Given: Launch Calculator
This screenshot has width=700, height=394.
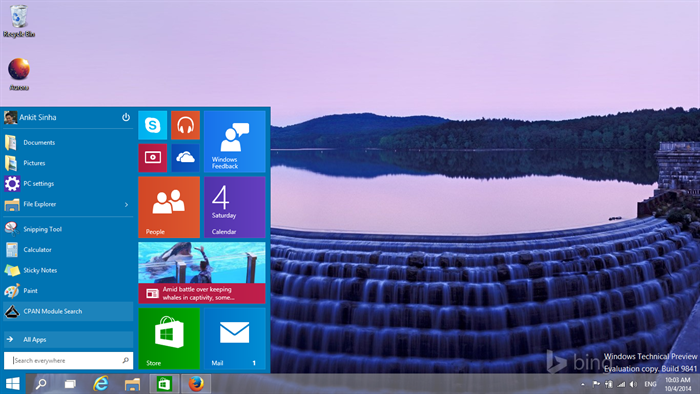Looking at the screenshot, I should tap(68, 249).
